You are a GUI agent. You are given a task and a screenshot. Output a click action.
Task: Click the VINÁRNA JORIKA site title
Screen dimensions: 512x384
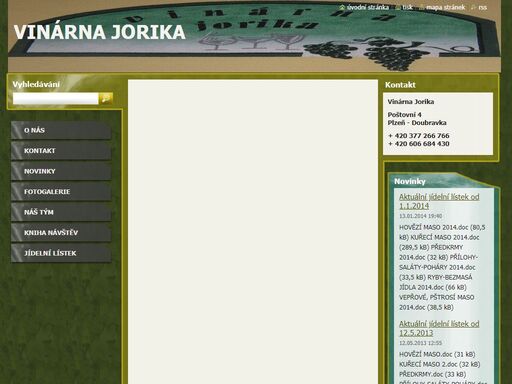(99, 32)
